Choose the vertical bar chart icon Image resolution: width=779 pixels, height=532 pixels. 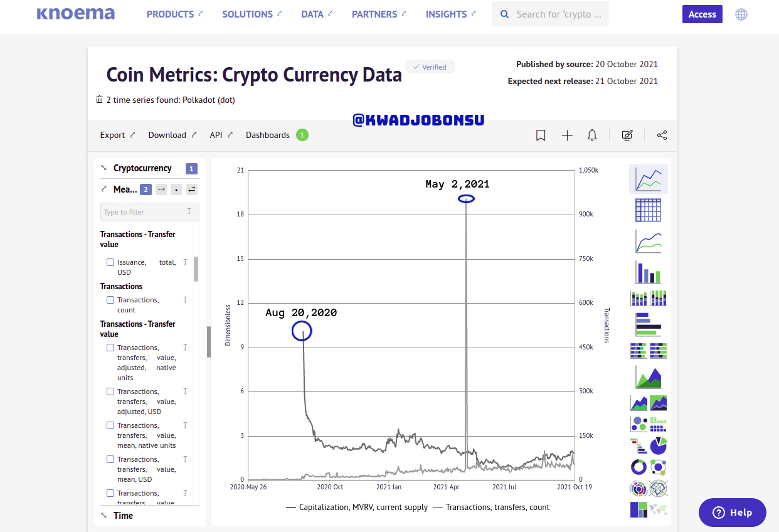click(x=649, y=272)
